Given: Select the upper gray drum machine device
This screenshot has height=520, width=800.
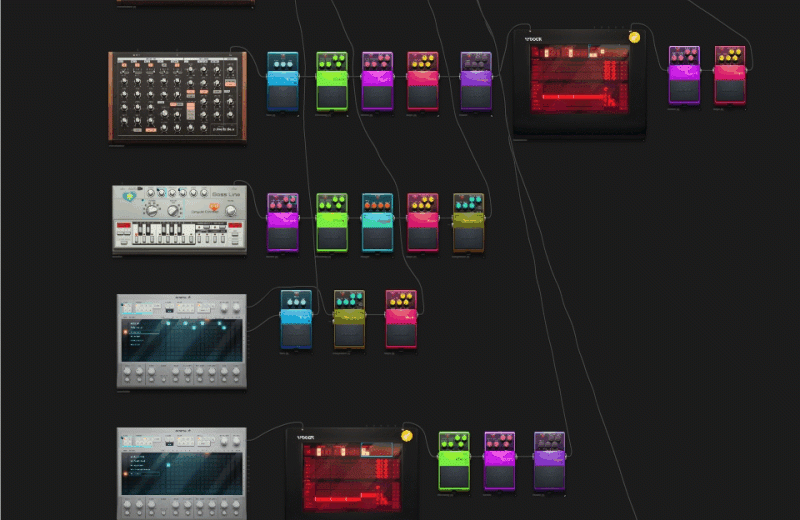Looking at the screenshot, I should (182, 341).
